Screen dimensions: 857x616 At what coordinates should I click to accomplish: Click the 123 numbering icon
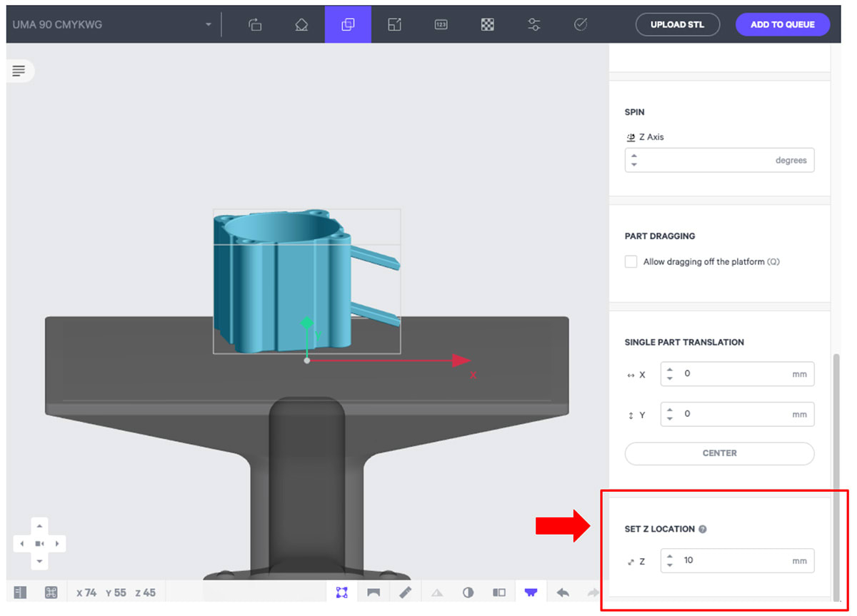[x=441, y=24]
